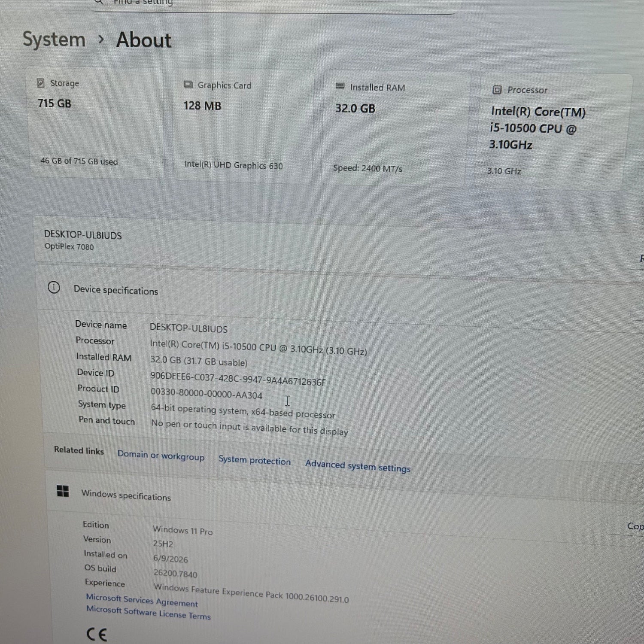This screenshot has width=644, height=644.
Task: Click the Graphics Card icon
Action: (188, 85)
